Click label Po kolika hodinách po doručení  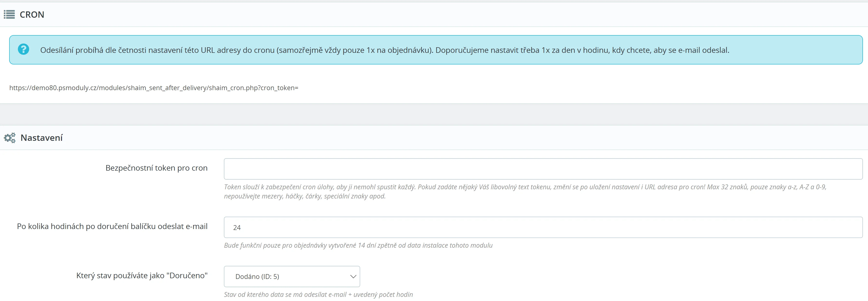(x=112, y=226)
